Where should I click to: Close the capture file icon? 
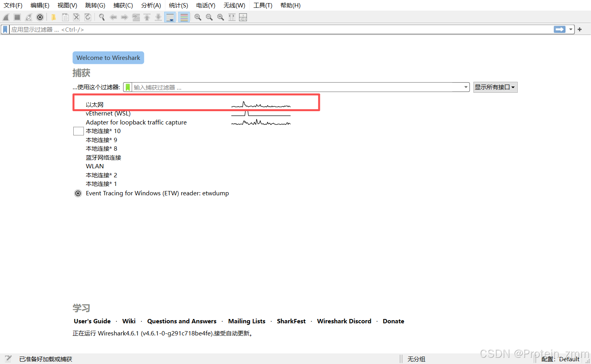click(76, 17)
